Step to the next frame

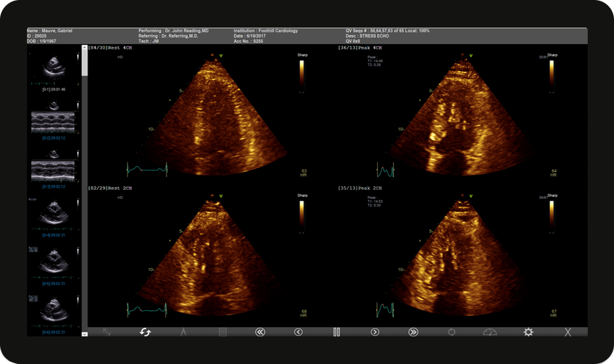pos(375,332)
